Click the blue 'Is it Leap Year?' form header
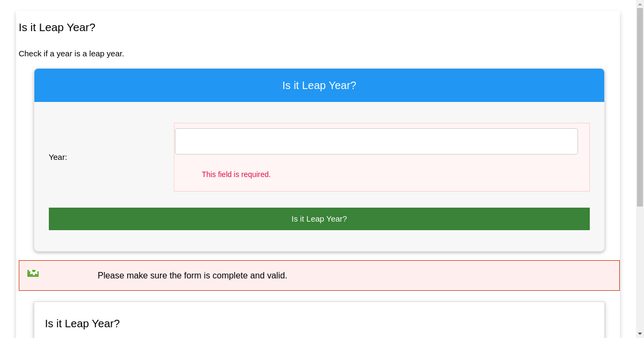Viewport: 644px width, 338px height. point(319,85)
